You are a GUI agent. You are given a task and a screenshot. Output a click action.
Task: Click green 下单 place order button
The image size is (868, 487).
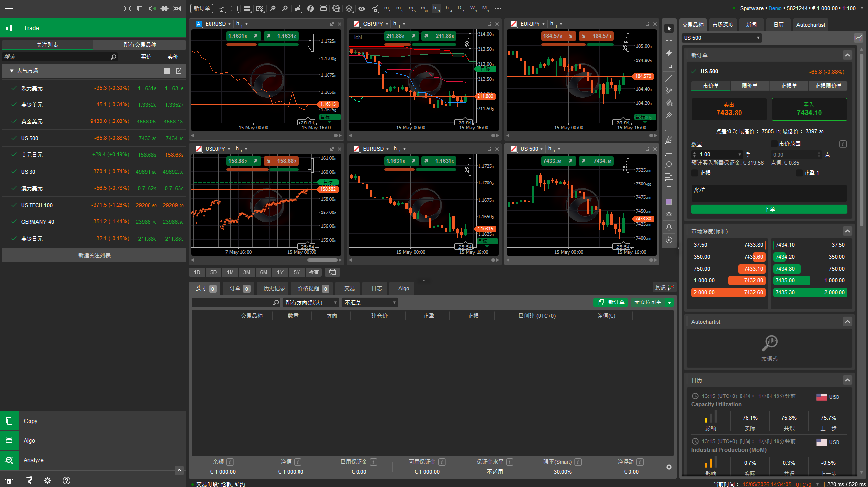pos(769,209)
